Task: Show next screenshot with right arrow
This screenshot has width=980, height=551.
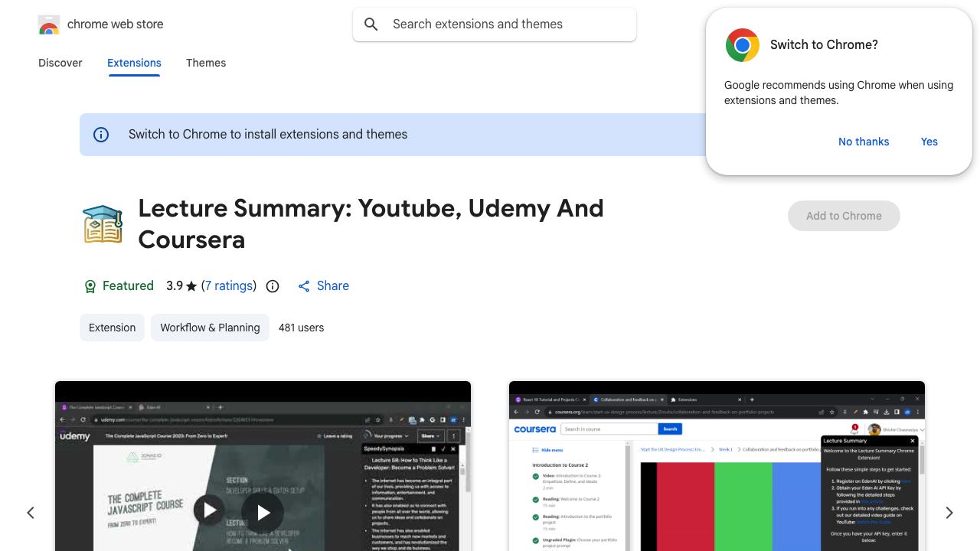Action: [x=949, y=513]
